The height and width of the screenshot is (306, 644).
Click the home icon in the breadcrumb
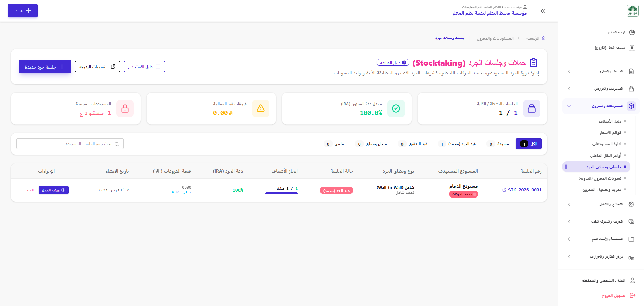tap(544, 38)
